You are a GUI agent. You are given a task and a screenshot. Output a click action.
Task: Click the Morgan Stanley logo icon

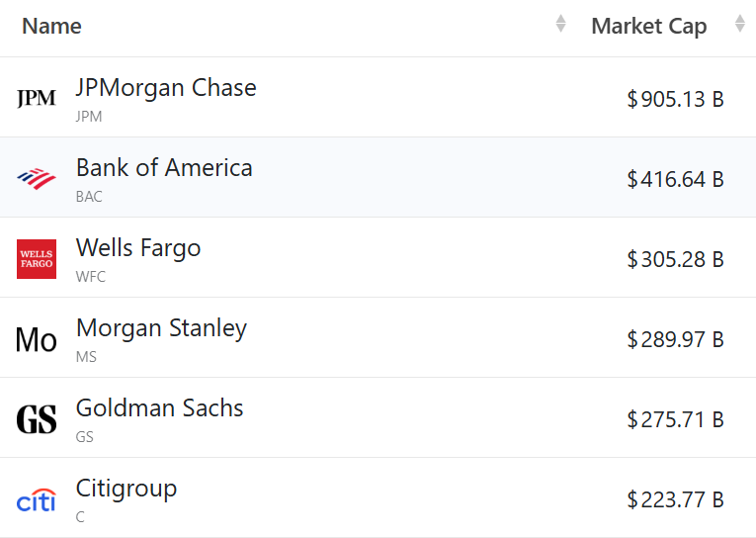(37, 339)
